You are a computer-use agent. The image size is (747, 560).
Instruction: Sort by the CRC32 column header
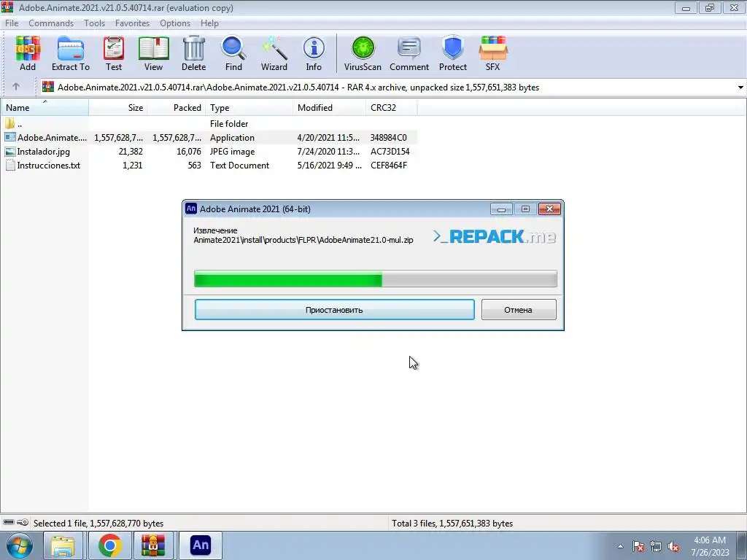[x=392, y=108]
